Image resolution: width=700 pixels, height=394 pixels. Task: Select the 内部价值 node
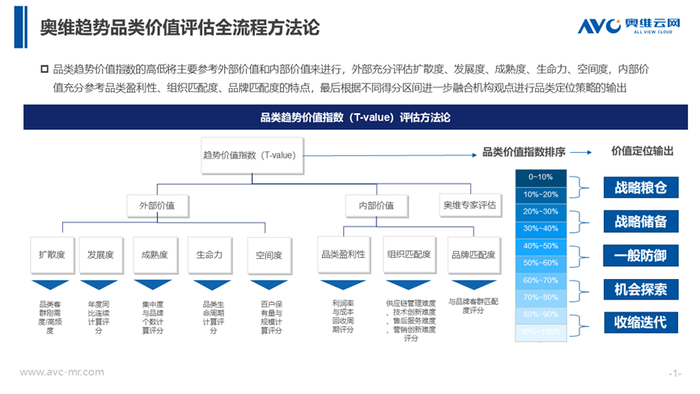(376, 206)
